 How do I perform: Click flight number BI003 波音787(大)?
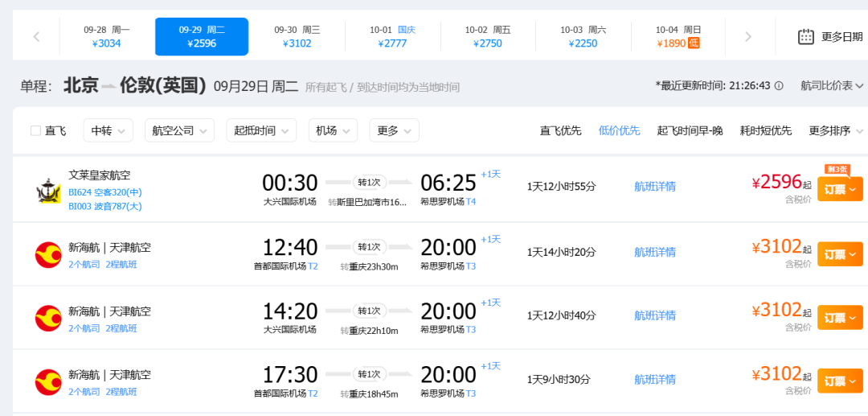point(105,207)
